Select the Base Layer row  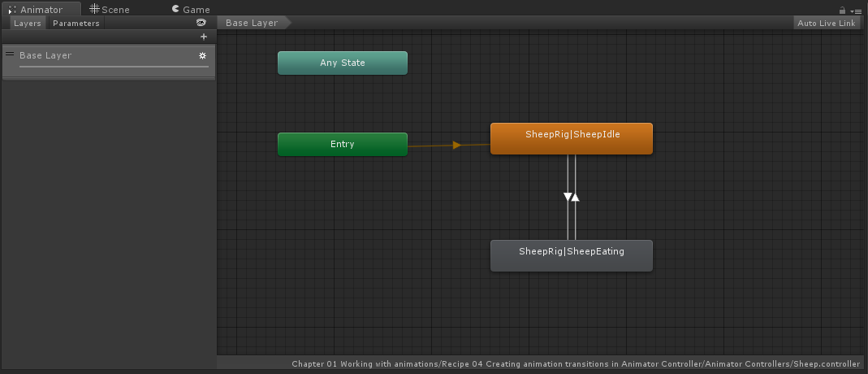pos(109,61)
